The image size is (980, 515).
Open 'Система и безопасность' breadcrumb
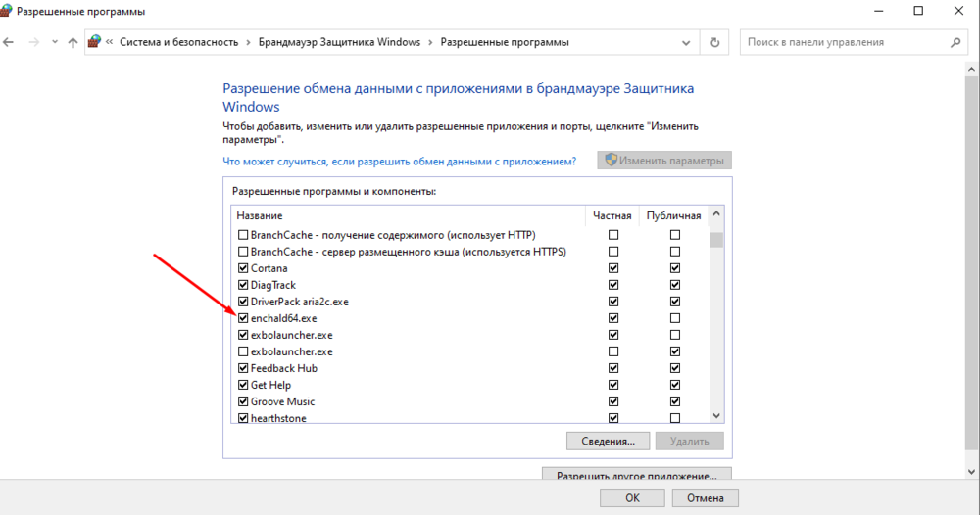178,42
